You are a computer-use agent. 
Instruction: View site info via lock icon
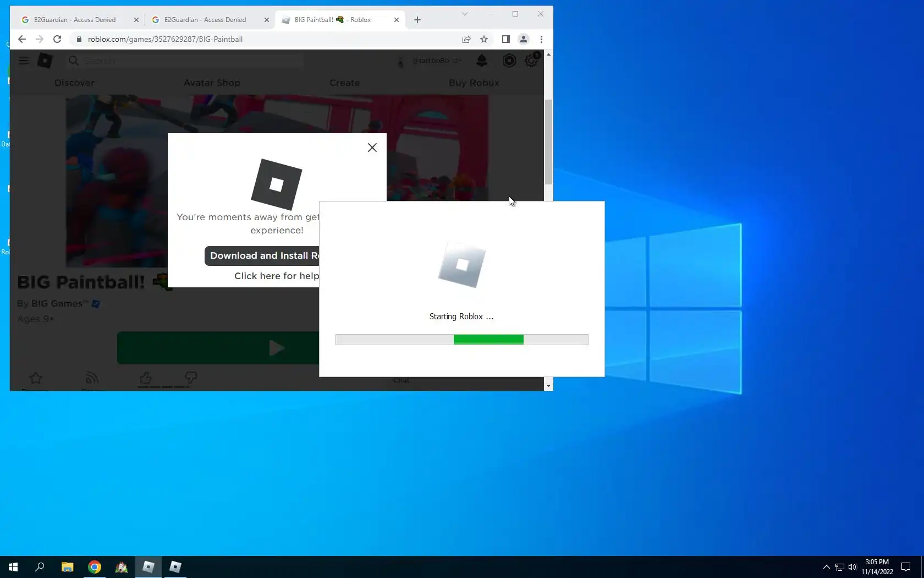click(x=79, y=39)
